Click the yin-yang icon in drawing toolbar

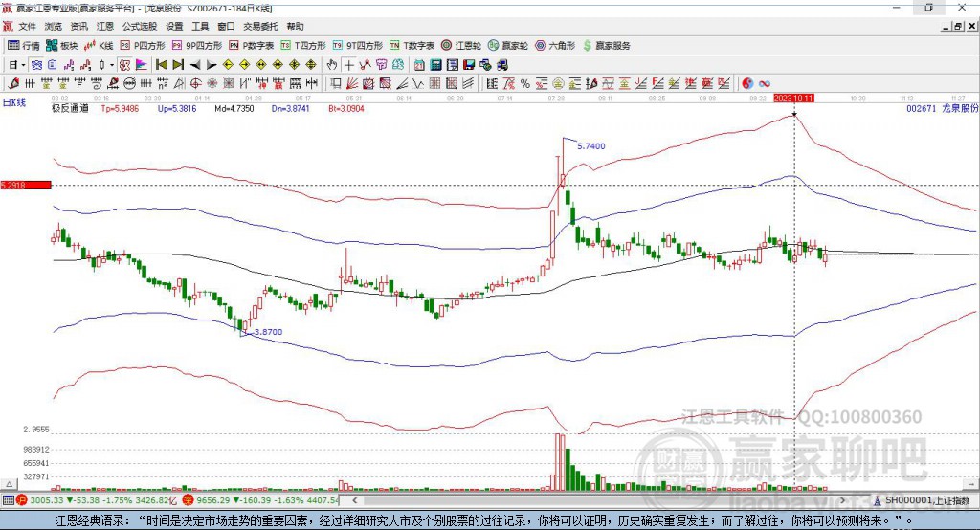(x=747, y=83)
